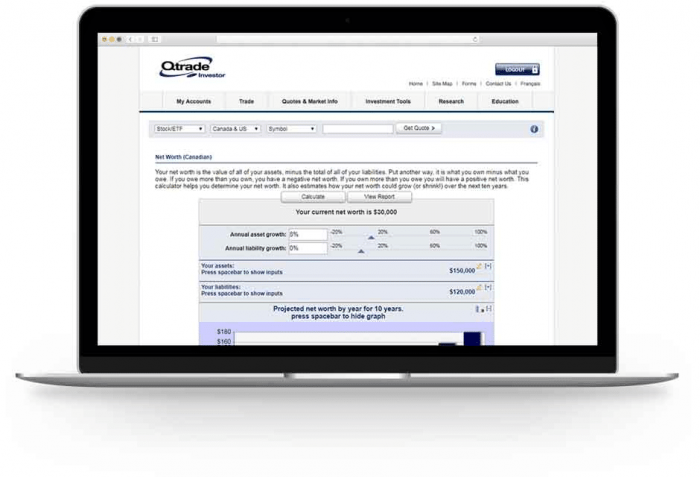This screenshot has height=477, width=700.
Task: Open the Investment Tools menu
Action: pos(388,101)
